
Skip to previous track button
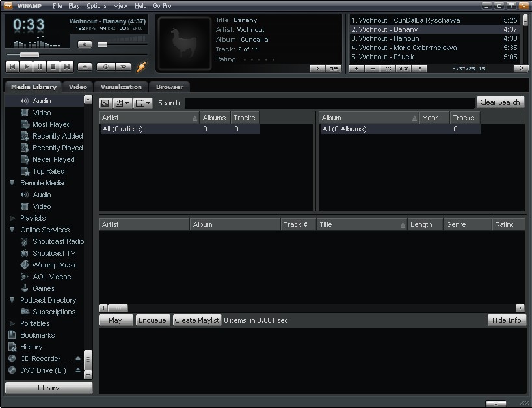[x=12, y=66]
